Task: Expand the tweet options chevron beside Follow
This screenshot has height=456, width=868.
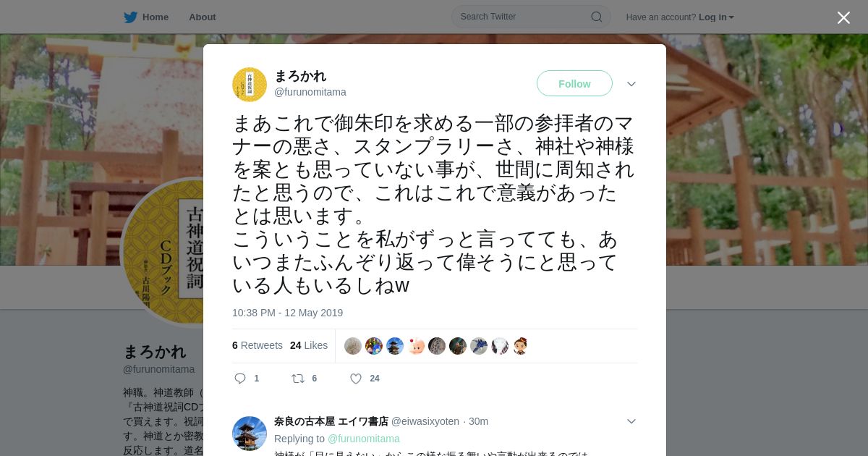Action: pyautogui.click(x=631, y=84)
